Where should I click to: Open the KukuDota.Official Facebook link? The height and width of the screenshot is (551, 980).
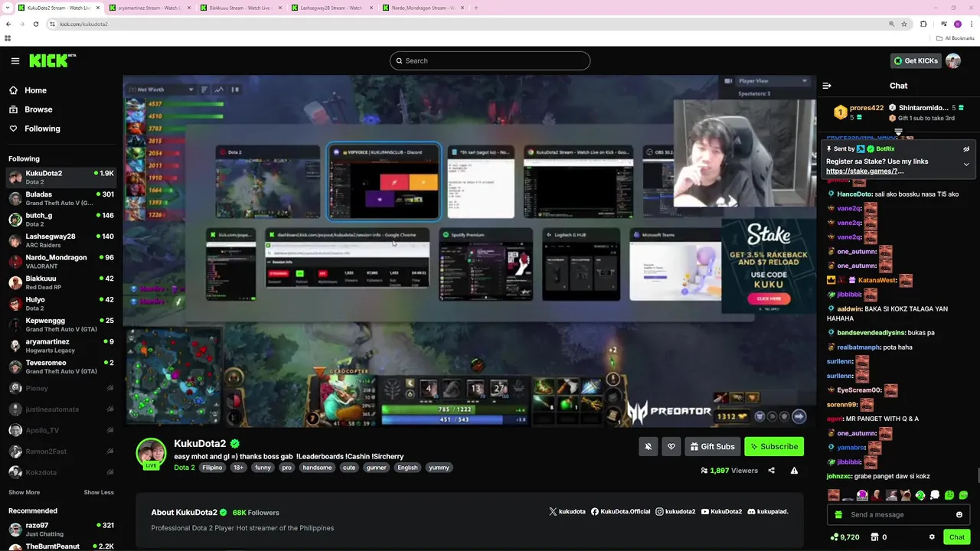tap(620, 511)
